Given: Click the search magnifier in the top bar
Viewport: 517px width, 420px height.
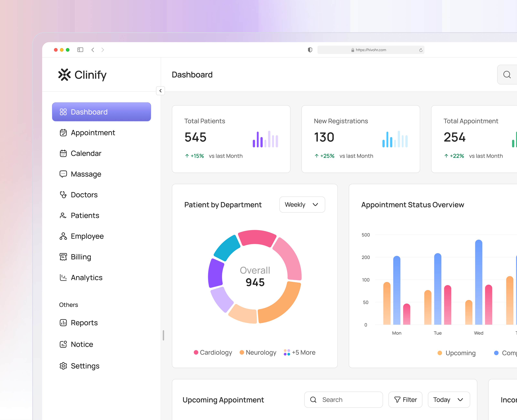Looking at the screenshot, I should pos(507,74).
